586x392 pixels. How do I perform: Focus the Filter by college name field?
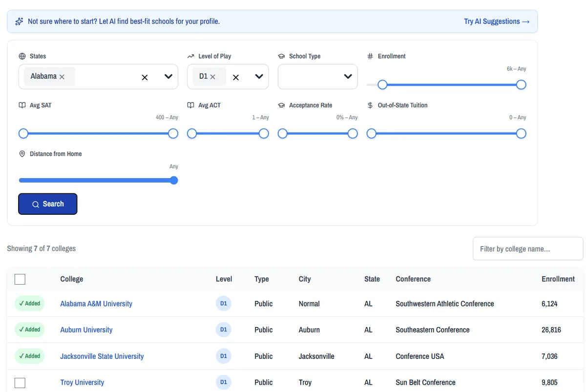click(x=528, y=249)
